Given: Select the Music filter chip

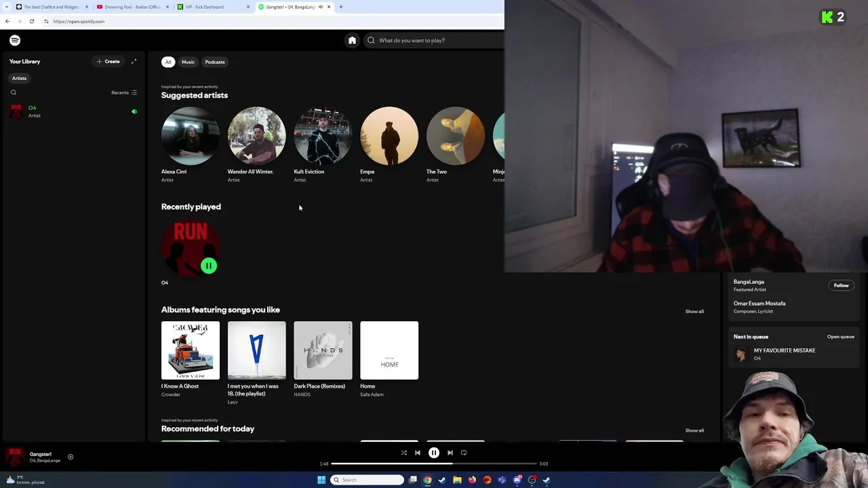Looking at the screenshot, I should pos(188,62).
